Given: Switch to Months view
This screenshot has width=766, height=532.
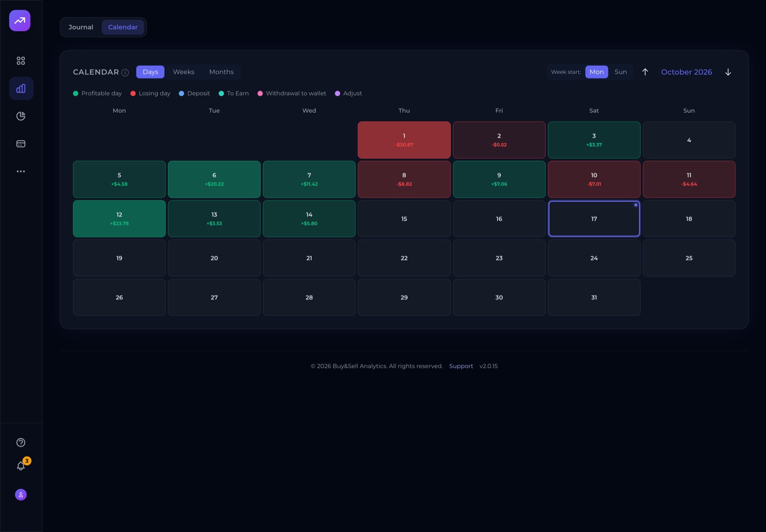Looking at the screenshot, I should tap(221, 72).
